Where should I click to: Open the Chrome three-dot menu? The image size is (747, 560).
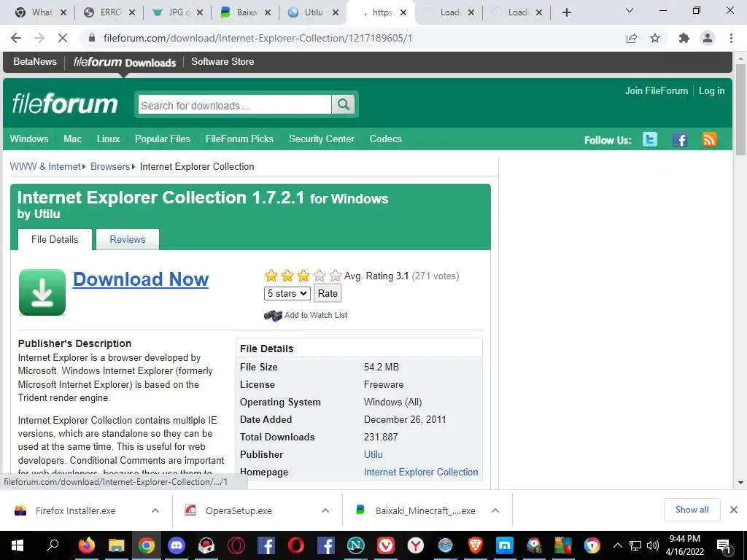point(731,38)
